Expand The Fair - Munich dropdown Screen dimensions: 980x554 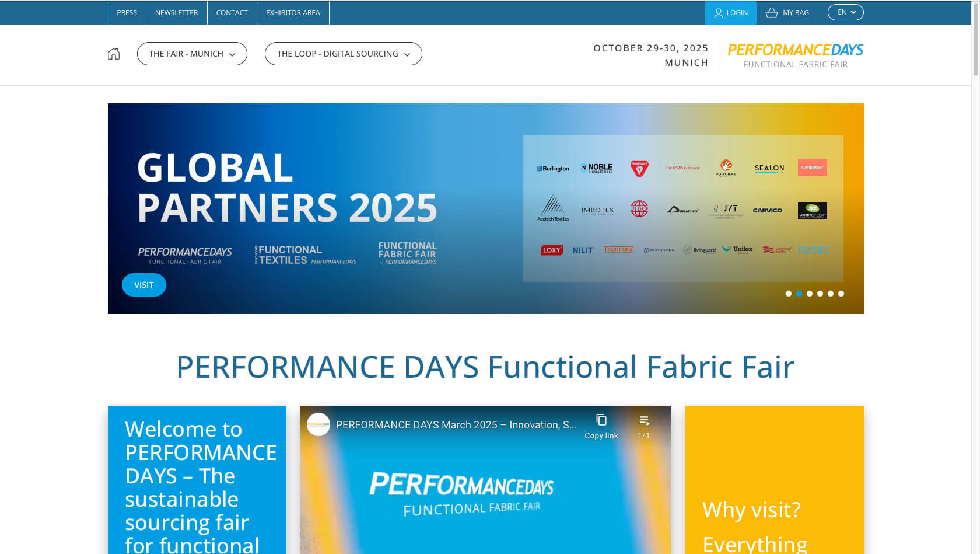(x=192, y=54)
